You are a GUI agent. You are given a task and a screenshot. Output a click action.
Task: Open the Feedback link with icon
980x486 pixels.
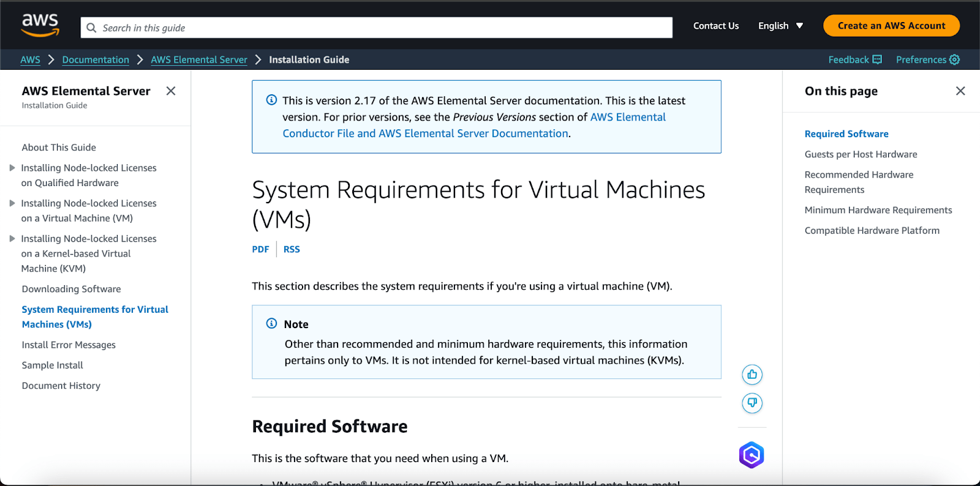tap(854, 59)
